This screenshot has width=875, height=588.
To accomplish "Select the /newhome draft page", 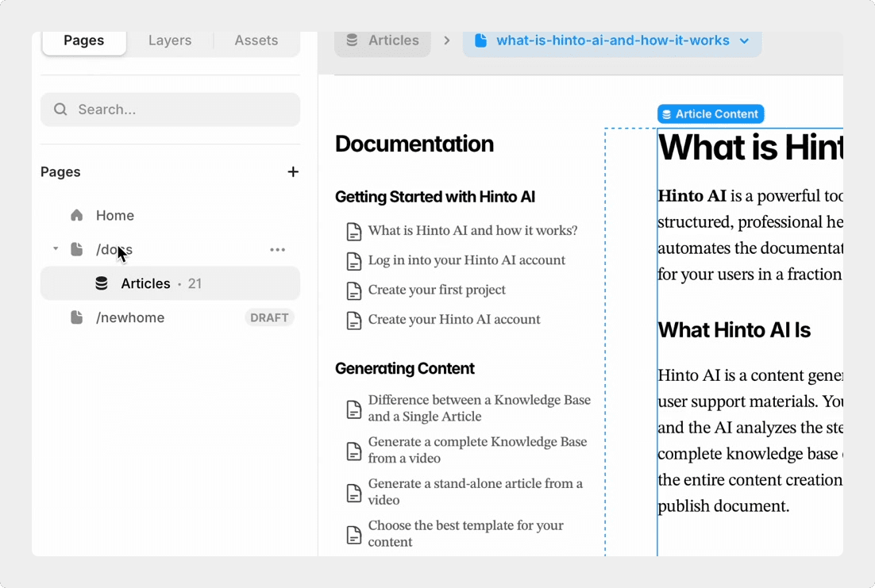I will 130,317.
